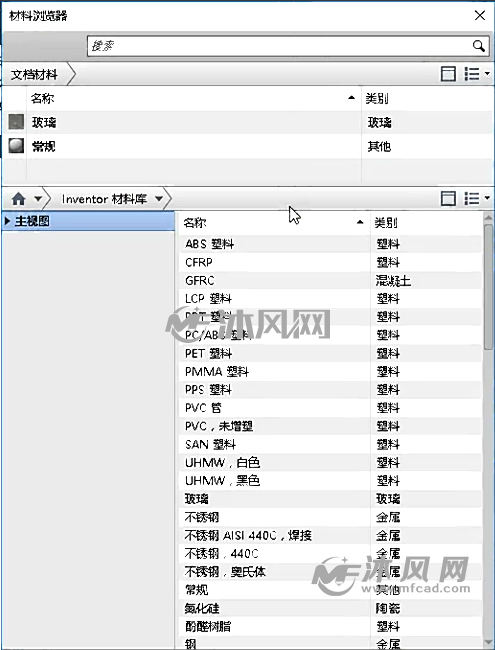This screenshot has height=650, width=495.
Task: Sort document materials by 类别 column
Action: coord(427,98)
